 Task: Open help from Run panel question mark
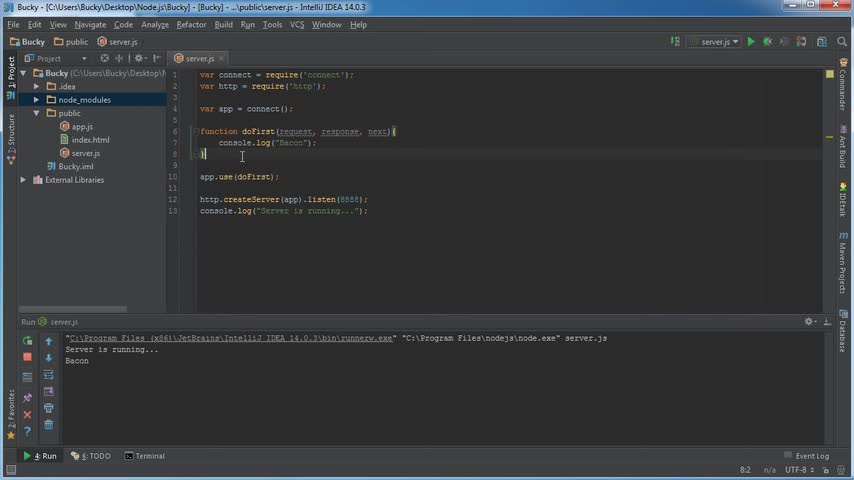coord(27,432)
